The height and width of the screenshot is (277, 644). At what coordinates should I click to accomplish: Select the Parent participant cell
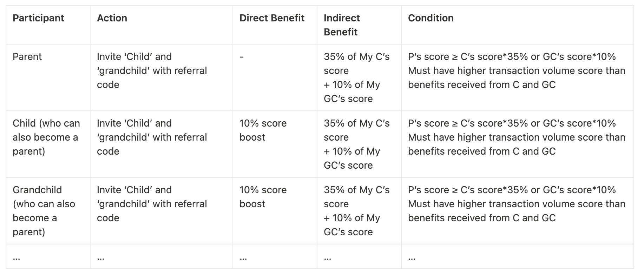click(27, 57)
